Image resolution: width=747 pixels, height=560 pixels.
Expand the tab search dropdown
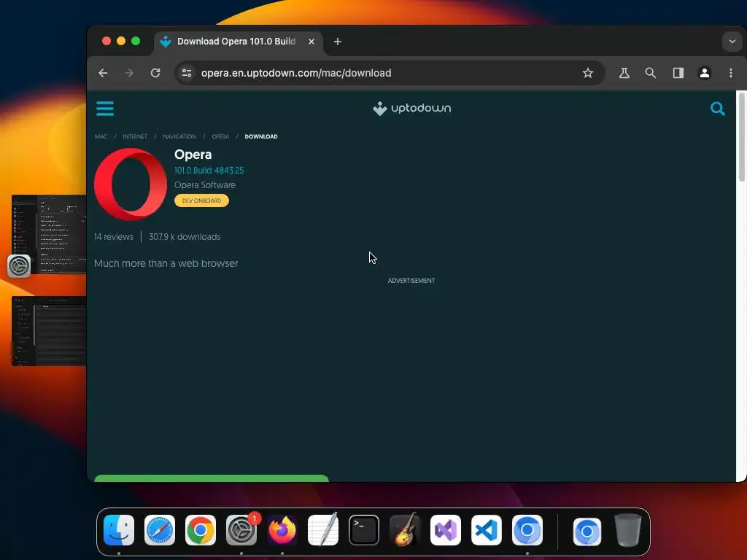pyautogui.click(x=732, y=42)
